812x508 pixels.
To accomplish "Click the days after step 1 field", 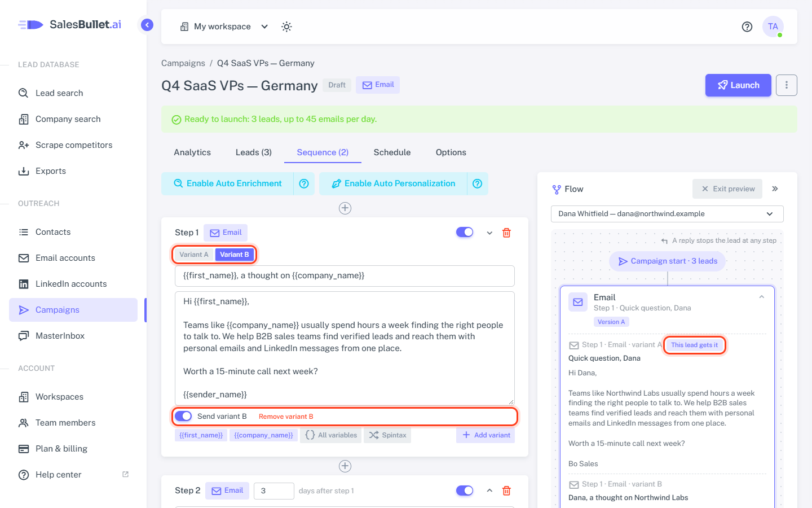I will 274,491.
